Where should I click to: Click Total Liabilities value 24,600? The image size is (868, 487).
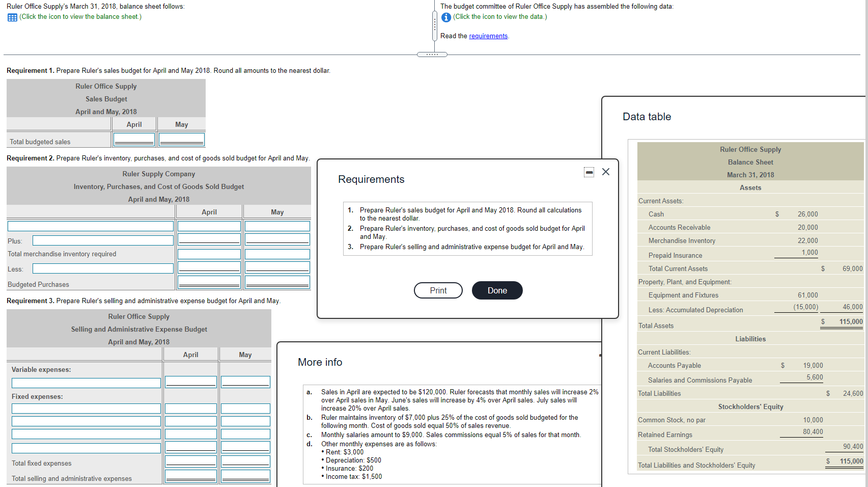853,394
